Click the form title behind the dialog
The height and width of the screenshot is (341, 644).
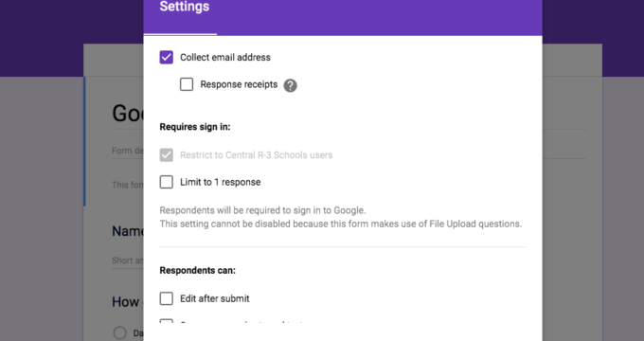(128, 113)
